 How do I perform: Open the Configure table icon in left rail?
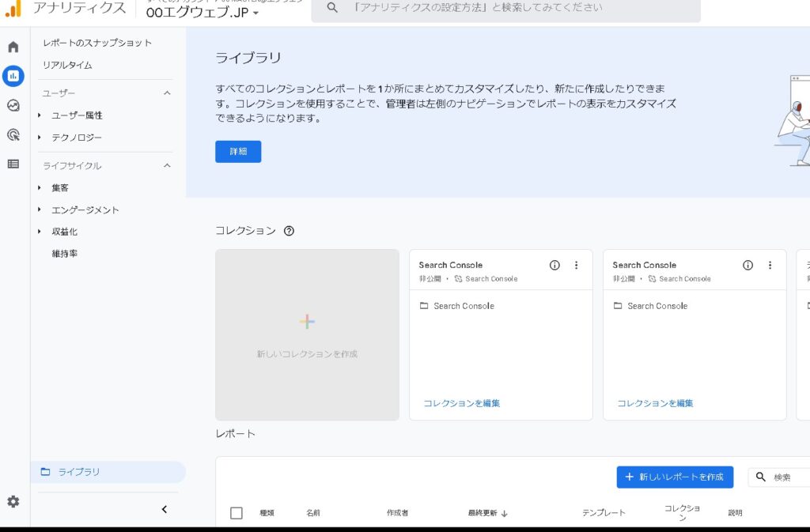point(13,164)
